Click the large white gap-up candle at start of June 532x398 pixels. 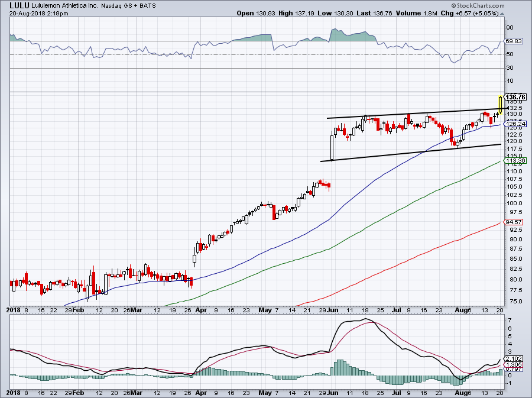point(332,148)
